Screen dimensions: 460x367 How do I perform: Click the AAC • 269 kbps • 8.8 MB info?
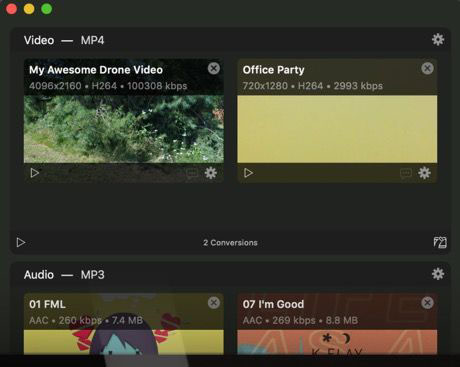[300, 320]
